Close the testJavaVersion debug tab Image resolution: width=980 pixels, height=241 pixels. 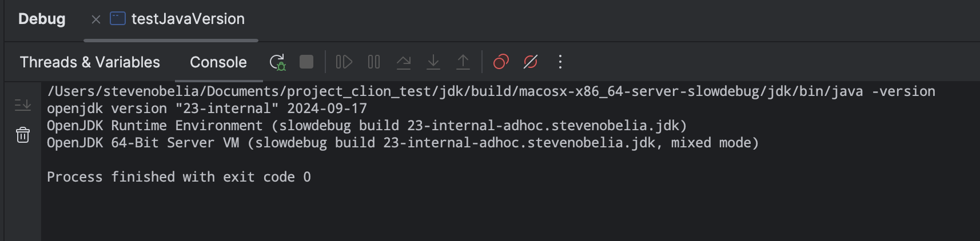pyautogui.click(x=96, y=19)
